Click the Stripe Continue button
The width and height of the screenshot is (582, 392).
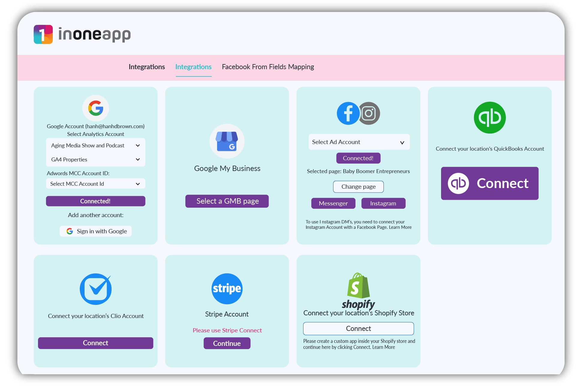(227, 343)
